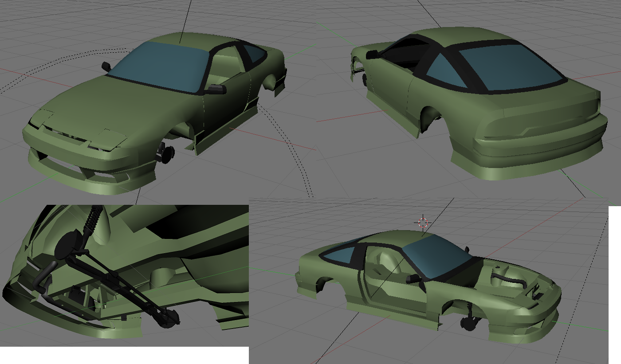Select the side skirt of the hoodless car
The image size is (621, 364).
393,315
